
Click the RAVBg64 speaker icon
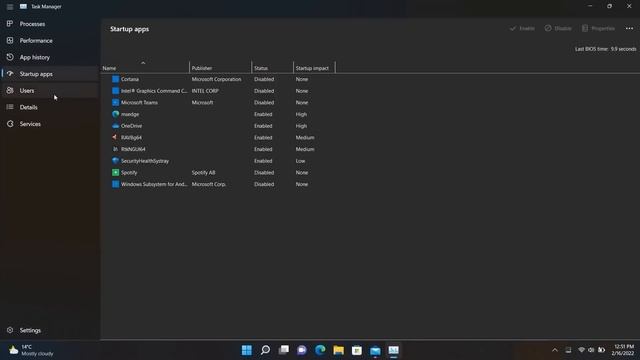pos(116,138)
